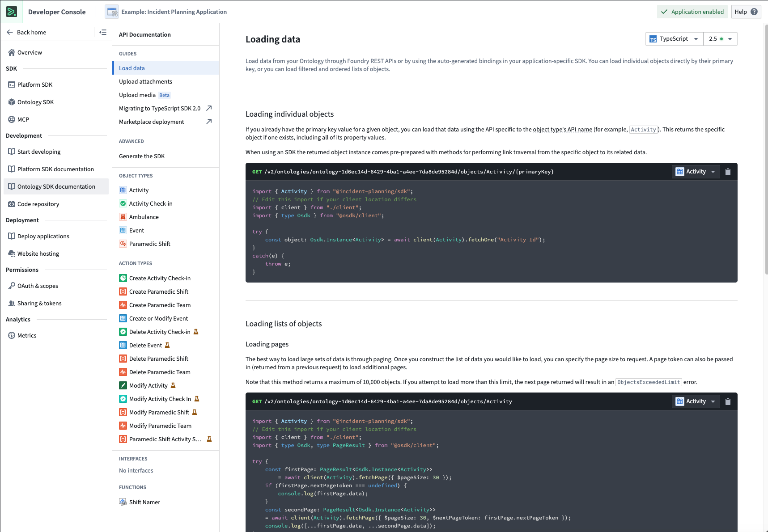Click the MCP globe icon
768x532 pixels.
coord(12,119)
